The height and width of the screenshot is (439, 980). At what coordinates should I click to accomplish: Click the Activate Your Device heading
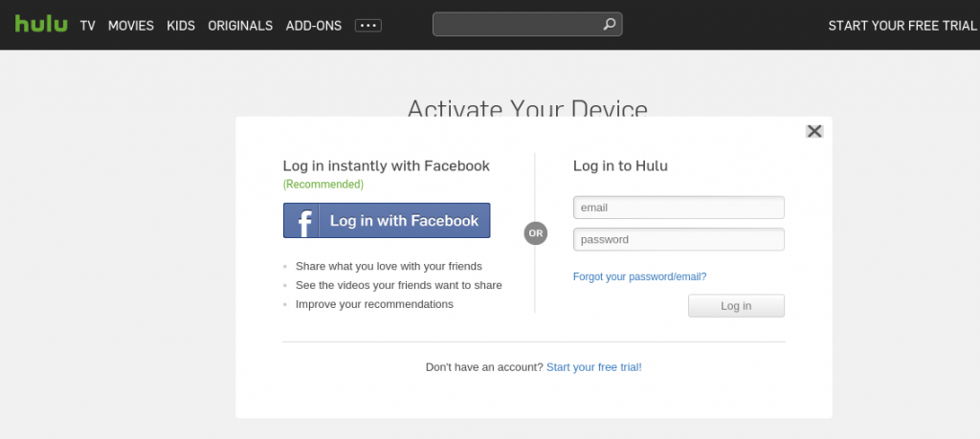pos(527,107)
